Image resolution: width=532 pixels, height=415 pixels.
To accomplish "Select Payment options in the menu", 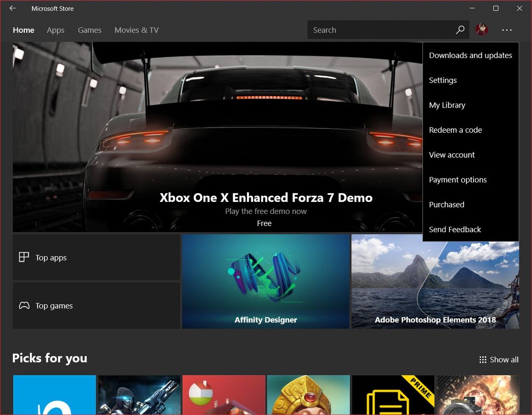I will tap(458, 179).
